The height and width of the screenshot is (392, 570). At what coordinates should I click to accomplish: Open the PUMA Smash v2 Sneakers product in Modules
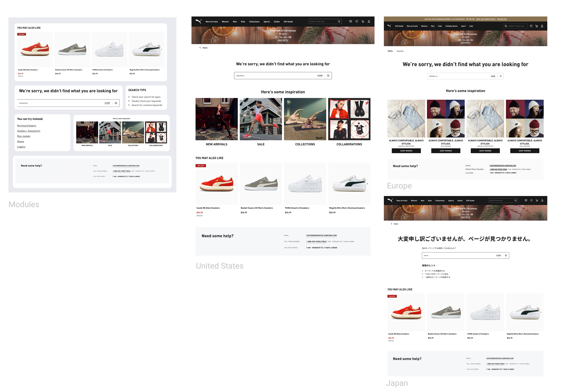click(x=109, y=53)
